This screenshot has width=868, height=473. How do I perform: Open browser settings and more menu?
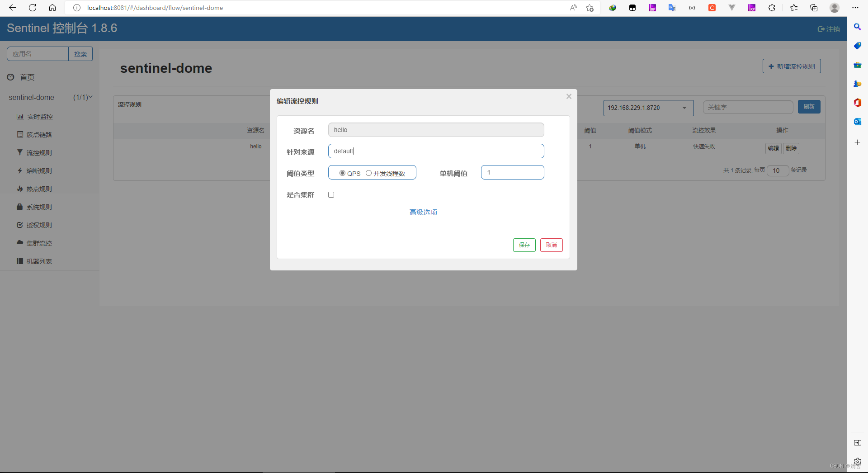pyautogui.click(x=855, y=8)
